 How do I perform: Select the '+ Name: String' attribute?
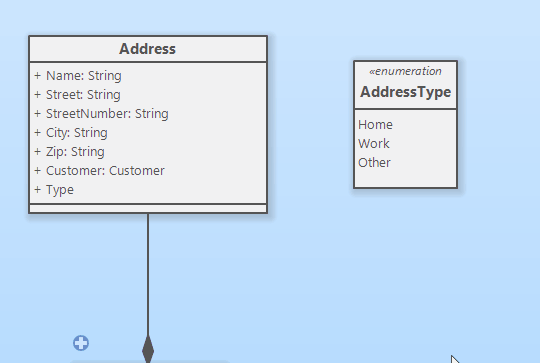tap(78, 76)
